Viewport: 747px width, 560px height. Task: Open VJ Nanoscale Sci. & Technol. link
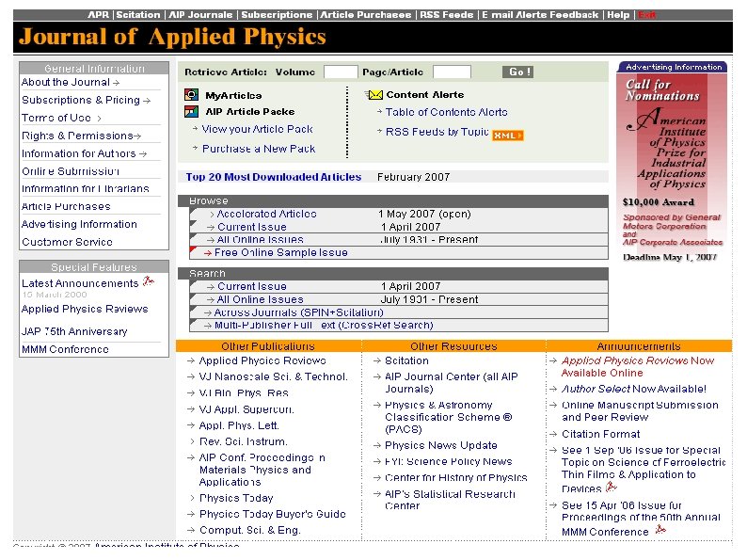(x=274, y=376)
